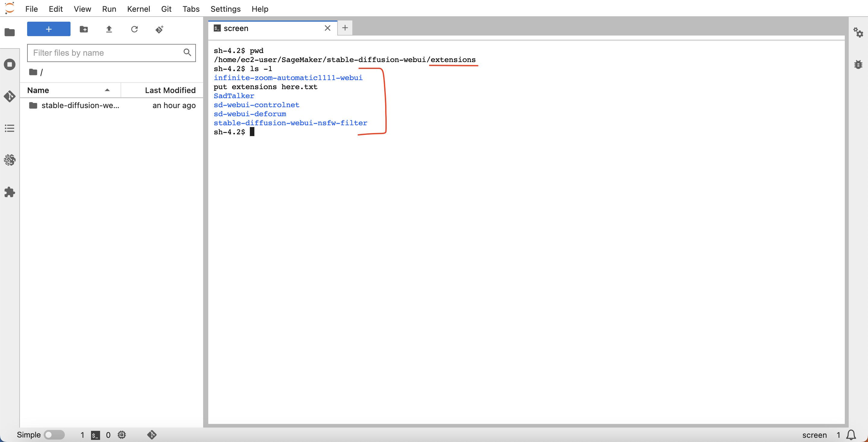Click the Upload Files icon
Viewport: 868px width, 442px height.
click(109, 29)
